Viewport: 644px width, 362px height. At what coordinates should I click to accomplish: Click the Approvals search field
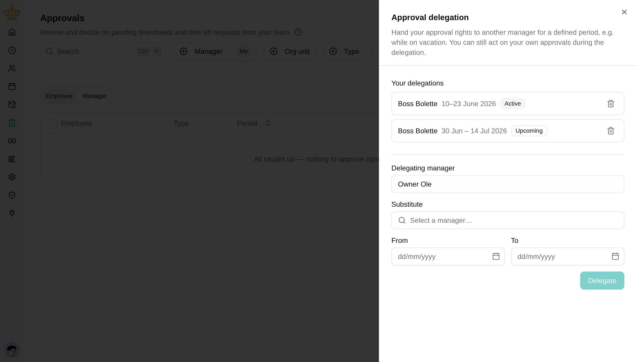click(103, 51)
